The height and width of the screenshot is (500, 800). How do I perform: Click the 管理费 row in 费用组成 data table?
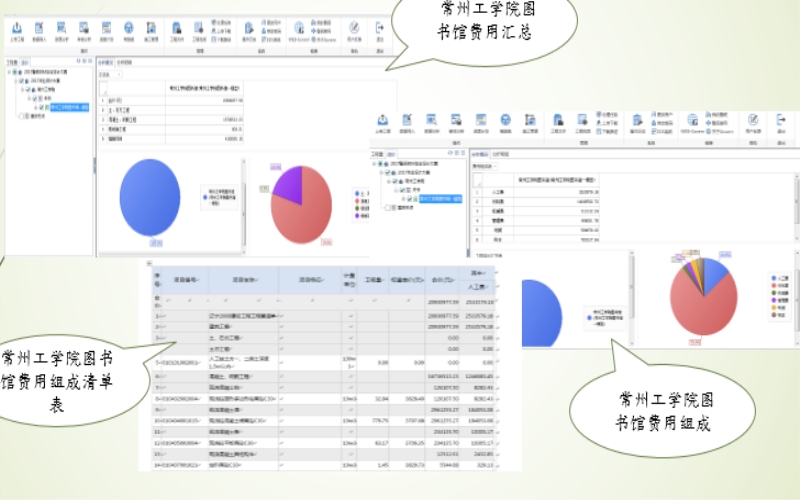click(x=538, y=220)
